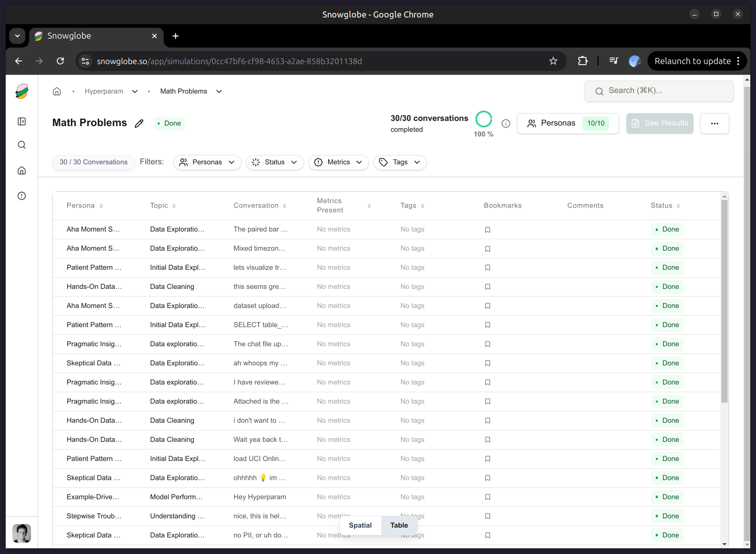The image size is (756, 554).
Task: Expand the Metrics filter dropdown
Action: (338, 162)
